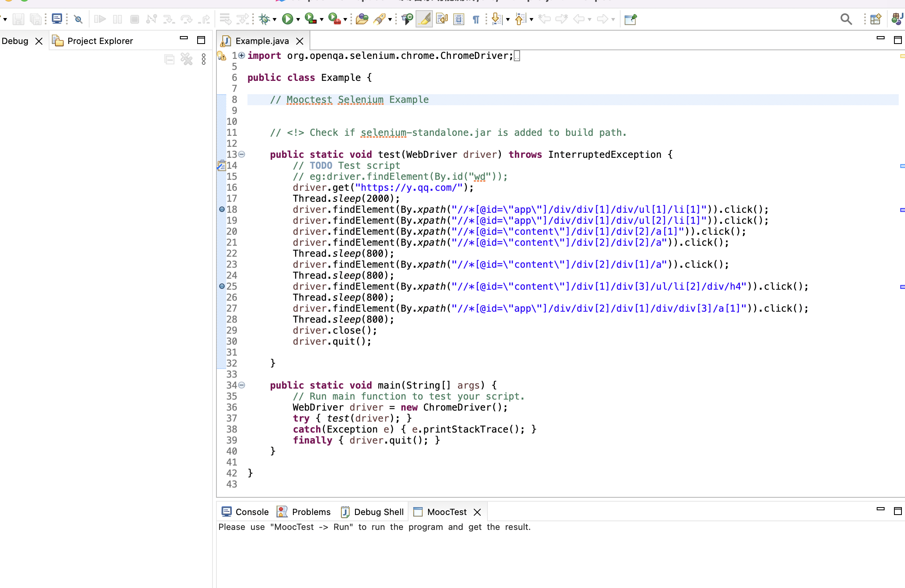This screenshot has height=588, width=905.
Task: Open the Problems tab
Action: 304,512
